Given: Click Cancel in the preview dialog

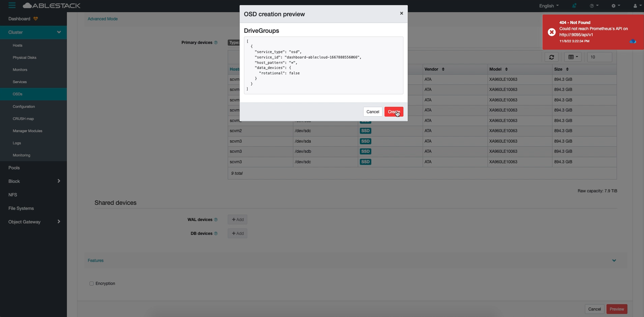Looking at the screenshot, I should (373, 112).
